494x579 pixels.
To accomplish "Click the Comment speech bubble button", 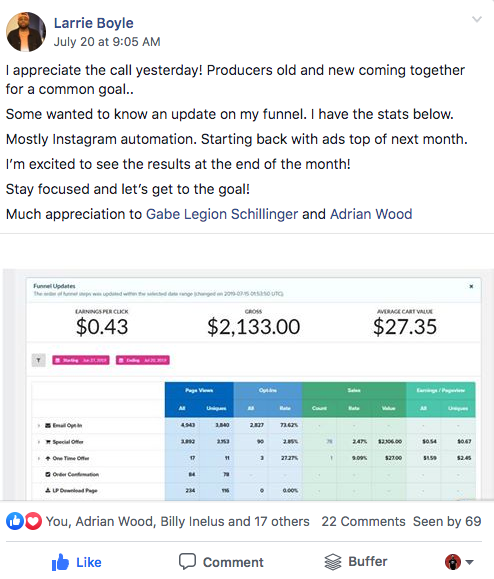I will tap(221, 562).
